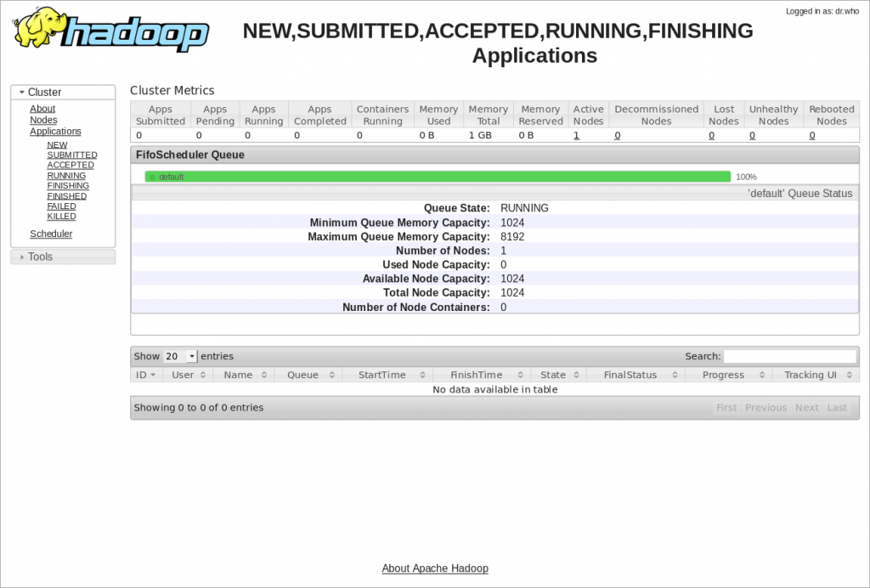Image resolution: width=870 pixels, height=588 pixels.
Task: Click the 100% queue usage label
Action: click(746, 177)
